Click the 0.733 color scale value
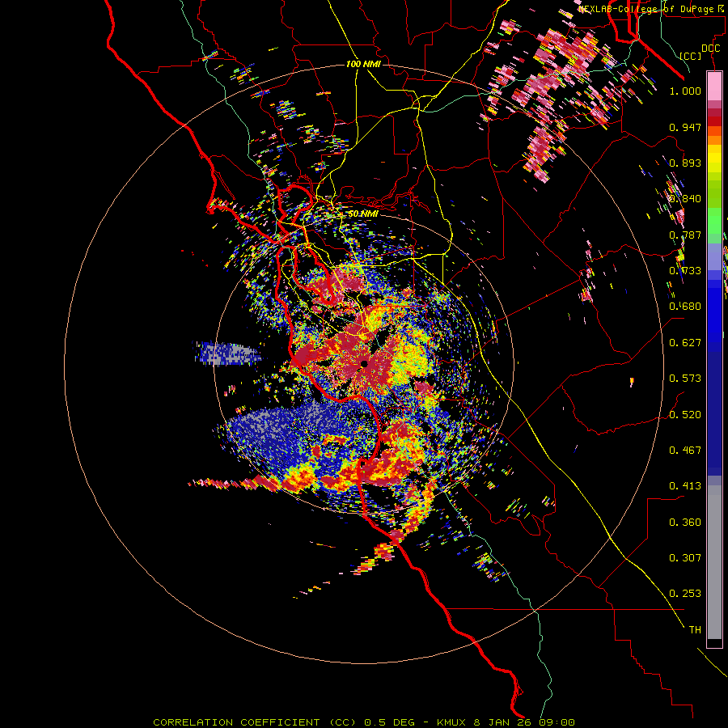Image resolution: width=728 pixels, height=728 pixels. (685, 271)
